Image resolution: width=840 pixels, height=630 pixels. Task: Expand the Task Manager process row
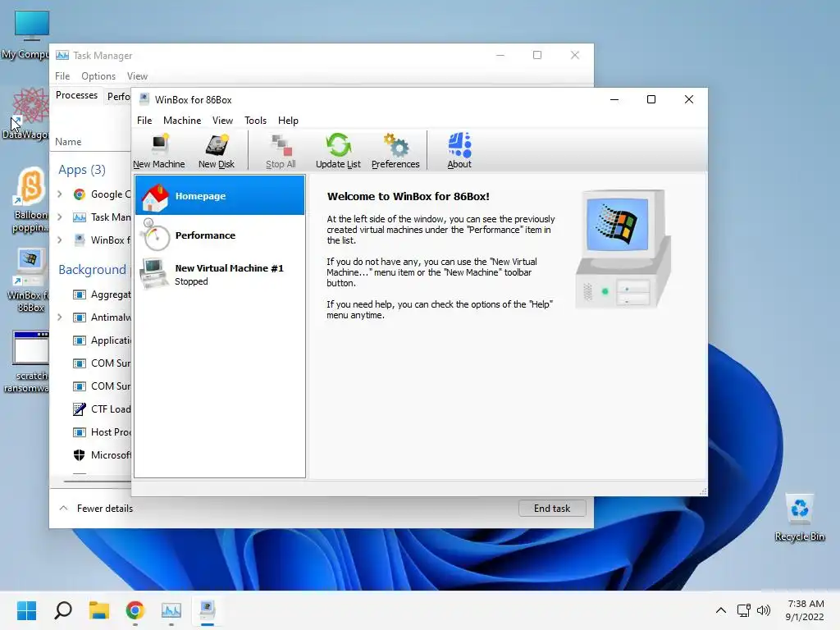pyautogui.click(x=60, y=217)
